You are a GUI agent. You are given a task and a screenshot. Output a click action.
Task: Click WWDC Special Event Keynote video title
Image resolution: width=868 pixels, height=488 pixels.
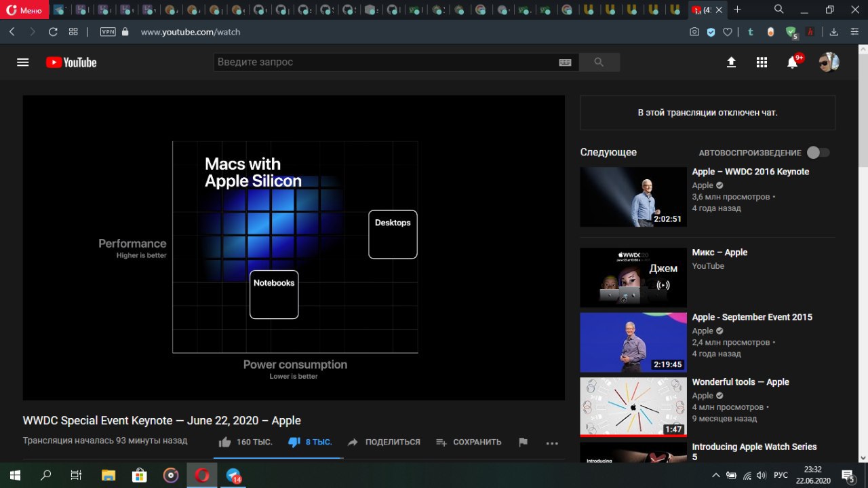[162, 421]
